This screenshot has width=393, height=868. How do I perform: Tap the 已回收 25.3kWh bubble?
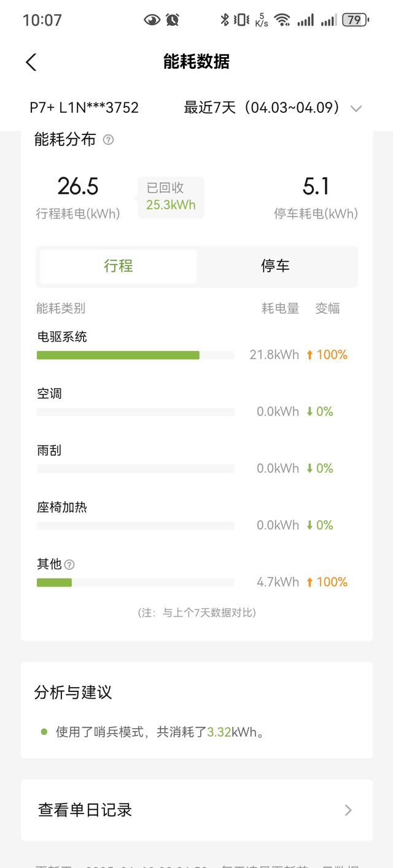[x=171, y=197]
